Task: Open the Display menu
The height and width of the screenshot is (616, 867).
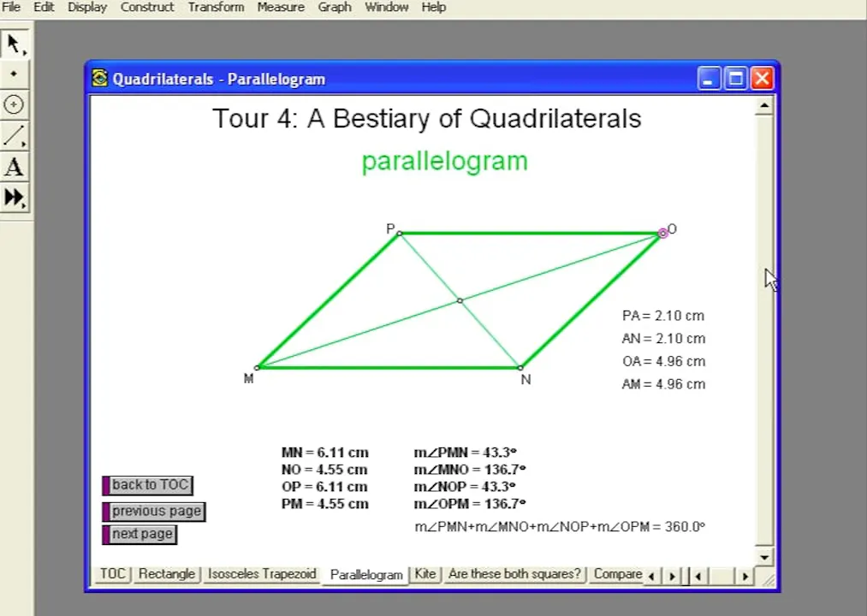Action: 87,7
